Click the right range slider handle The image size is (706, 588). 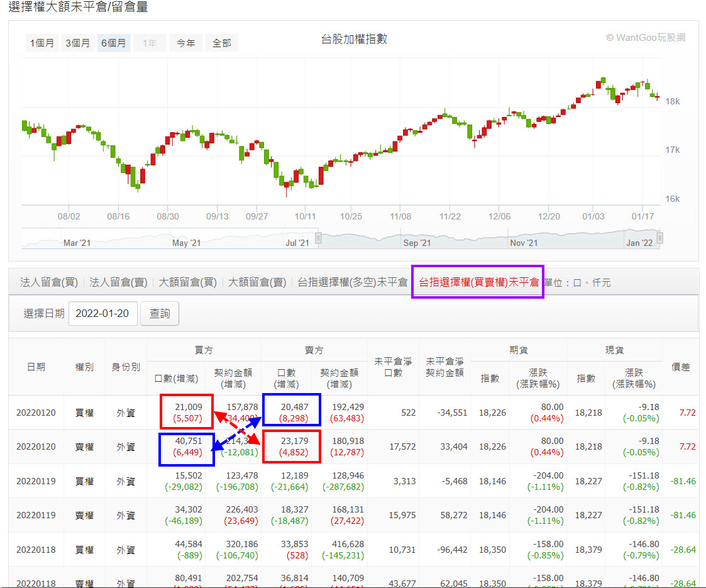[659, 239]
